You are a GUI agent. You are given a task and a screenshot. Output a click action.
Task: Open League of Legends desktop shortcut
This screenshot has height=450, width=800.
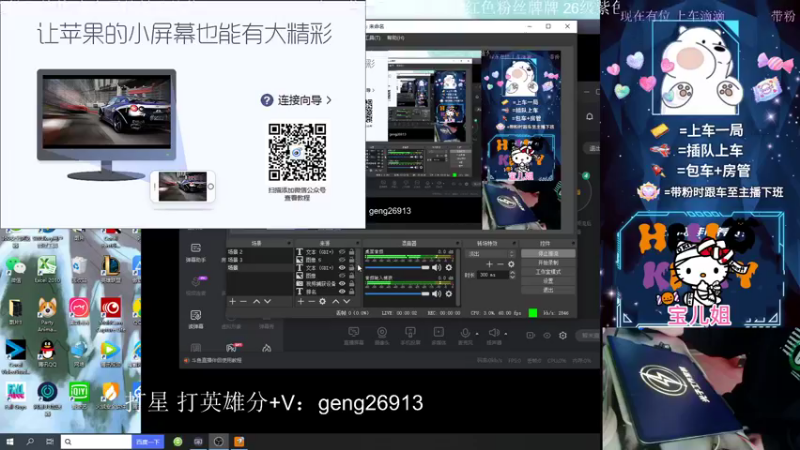(111, 269)
